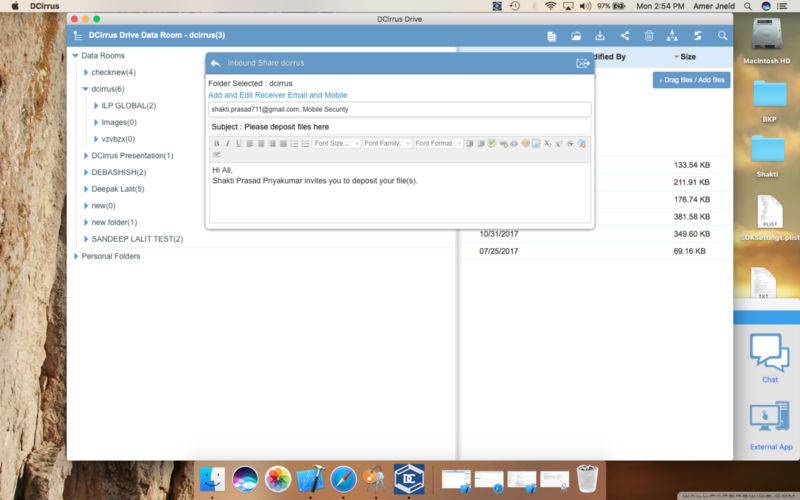The image size is (800, 500).
Task: Expand the checknew(4) folder arrow
Action: coord(86,72)
